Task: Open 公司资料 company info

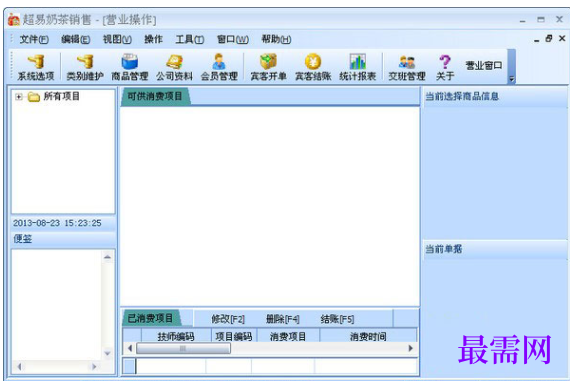Action: tap(174, 67)
